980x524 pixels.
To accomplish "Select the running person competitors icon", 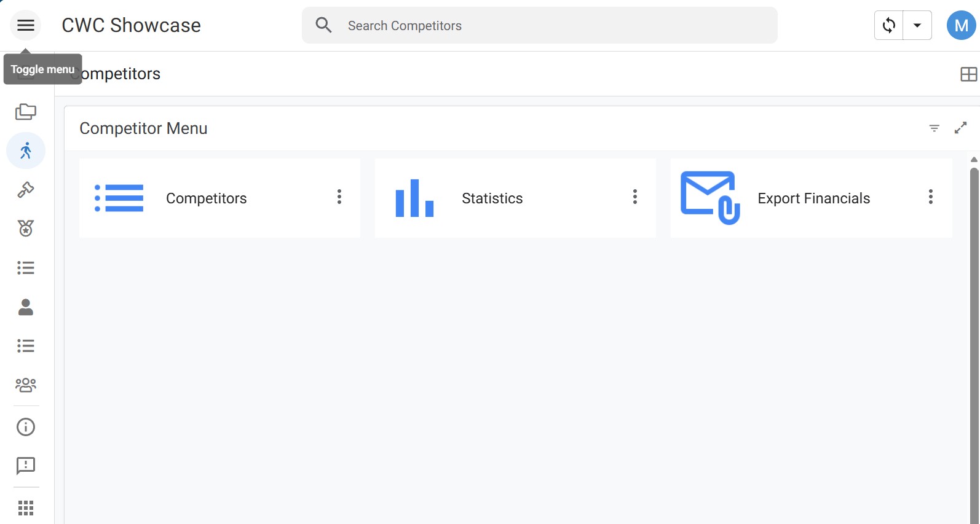I will pos(25,151).
